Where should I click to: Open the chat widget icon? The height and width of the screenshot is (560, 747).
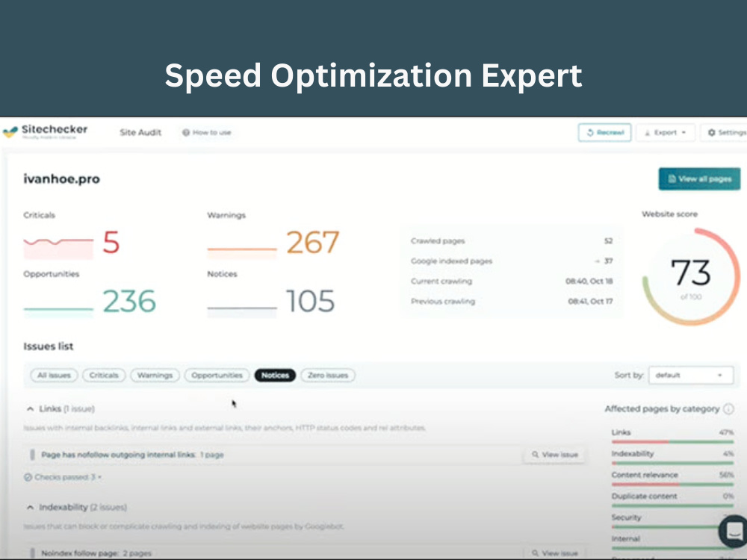tap(734, 530)
